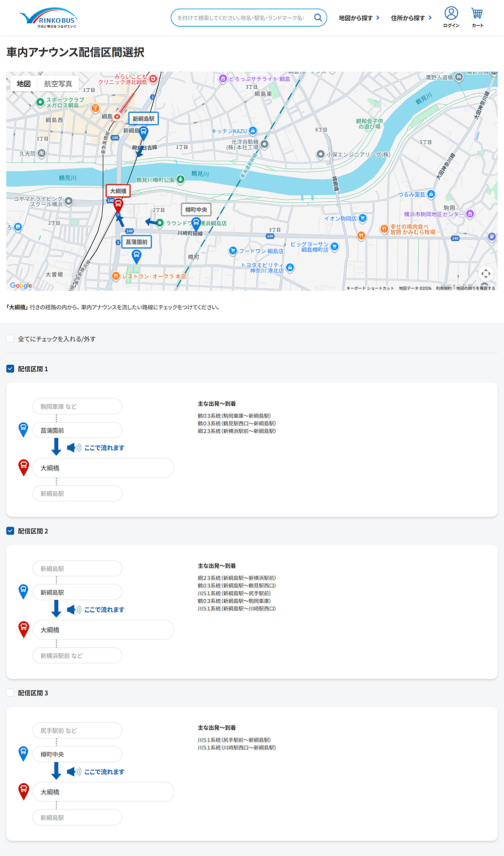
Task: Go to Rinko Bus home logo
Action: pos(48,18)
